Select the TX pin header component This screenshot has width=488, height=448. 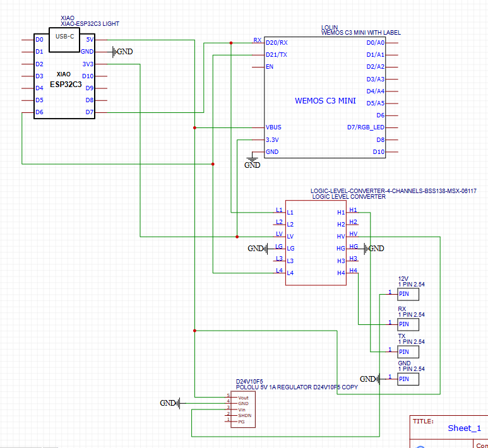[x=410, y=351]
